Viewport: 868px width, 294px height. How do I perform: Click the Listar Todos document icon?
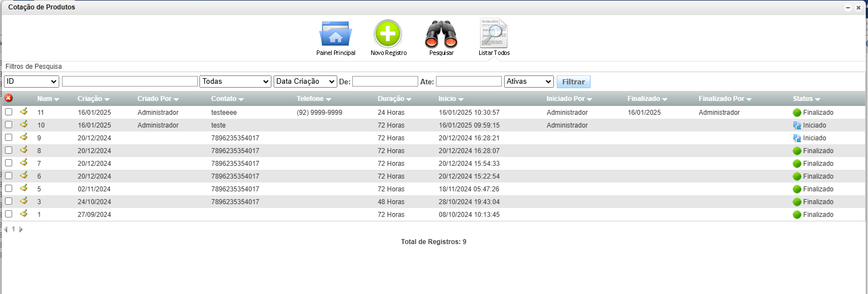coord(494,34)
